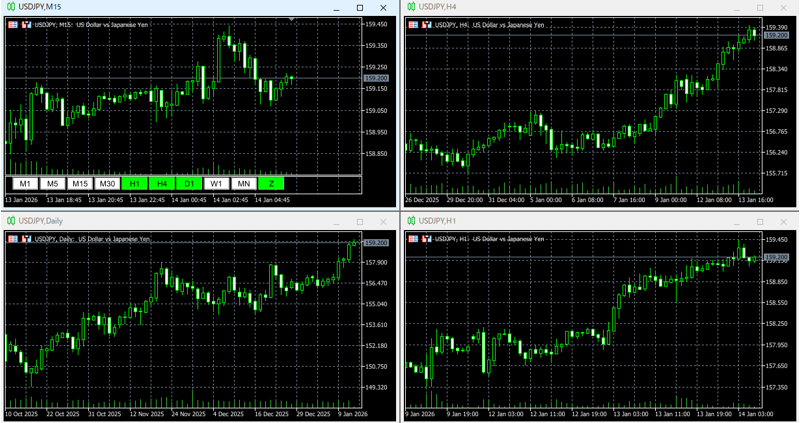Select the W1 weekly timeframe
The height and width of the screenshot is (423, 800).
pyautogui.click(x=215, y=184)
